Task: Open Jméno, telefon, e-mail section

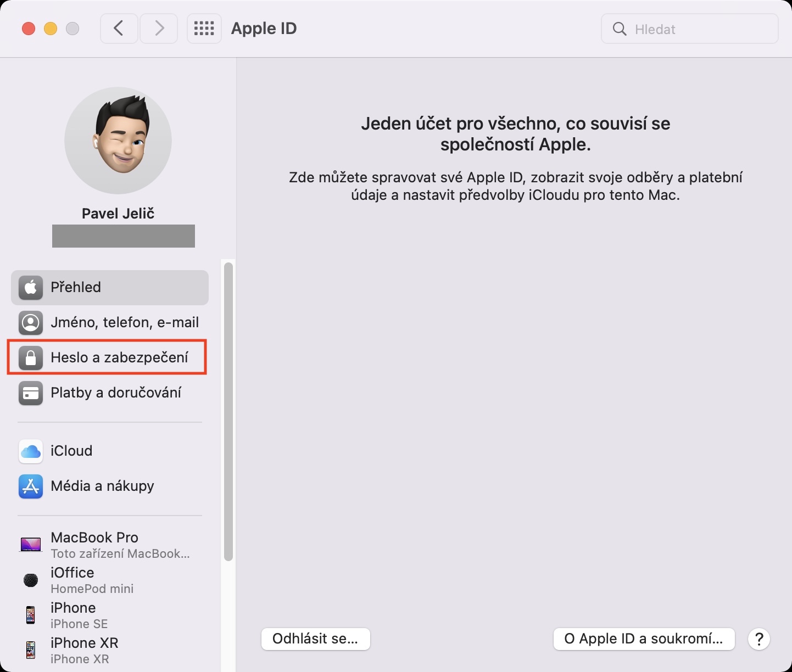Action: point(110,322)
